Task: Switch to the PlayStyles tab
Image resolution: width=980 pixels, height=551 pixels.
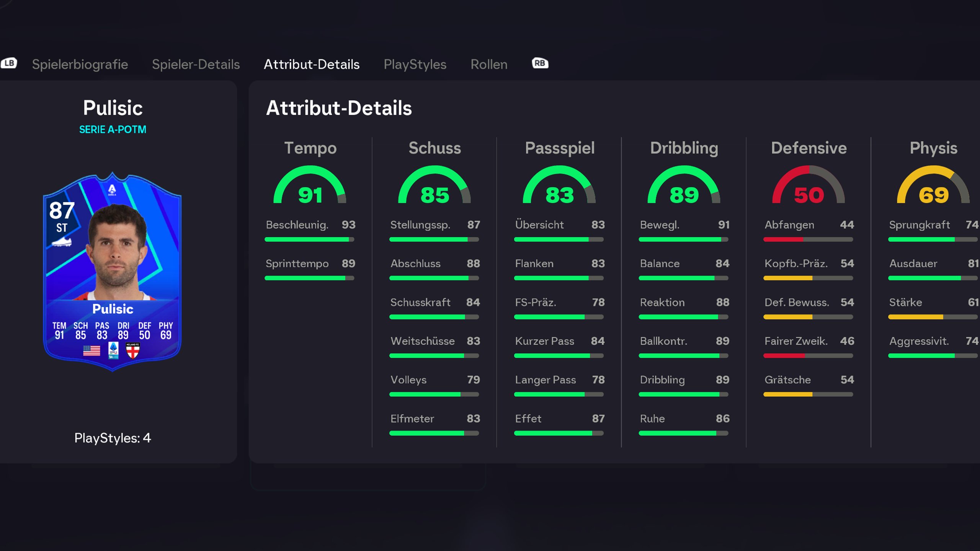Action: point(415,64)
